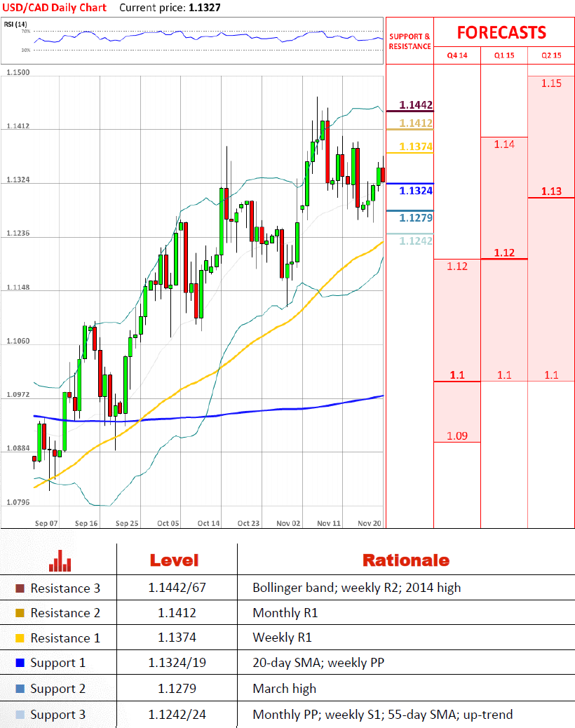Click the Resistance 1 yellow swatch
Screen dimensions: 575x728
(x=20, y=638)
